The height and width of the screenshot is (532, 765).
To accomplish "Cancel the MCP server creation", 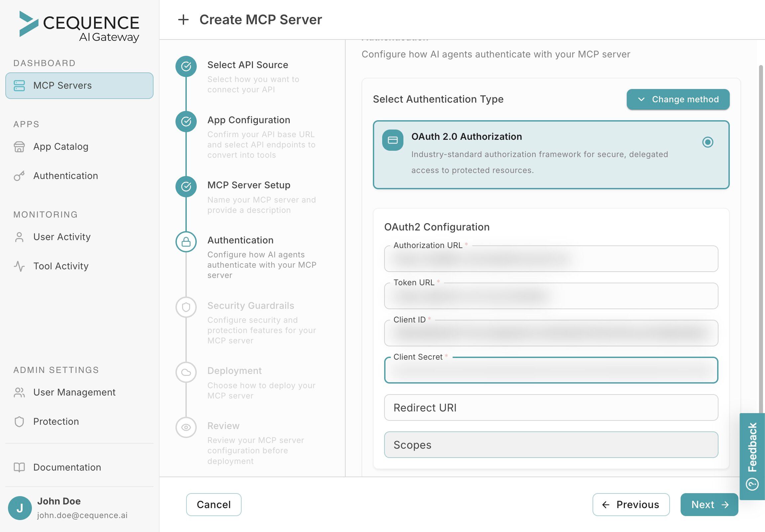I will coord(214,504).
